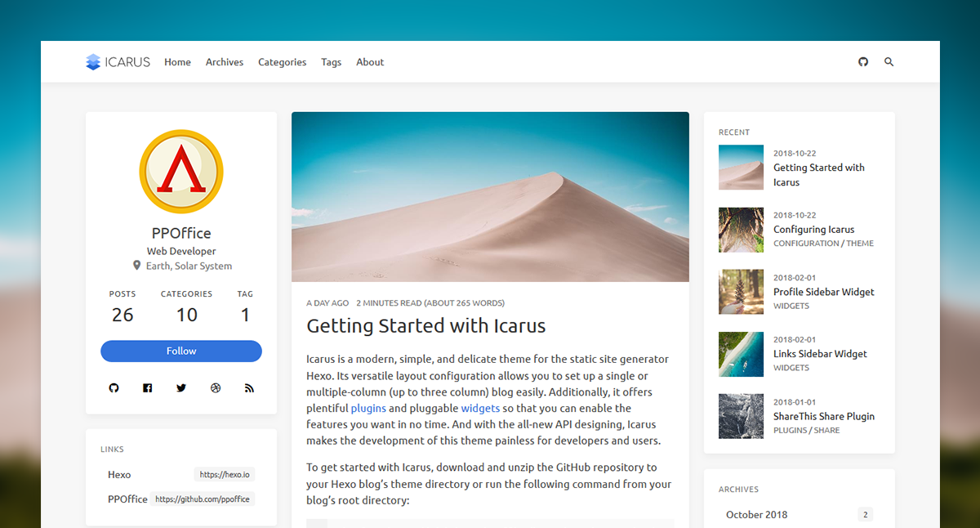Click the https://github.com/ppoffice URL tag
This screenshot has width=980, height=528.
pyautogui.click(x=203, y=499)
